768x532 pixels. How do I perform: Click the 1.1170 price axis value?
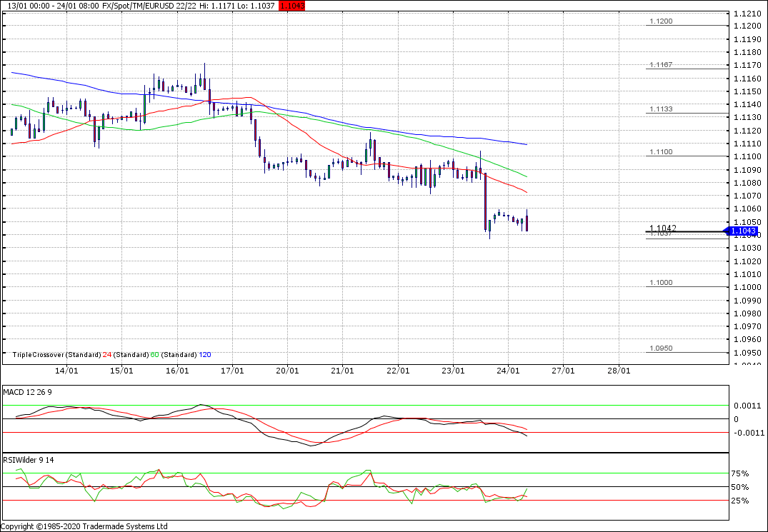coord(747,65)
